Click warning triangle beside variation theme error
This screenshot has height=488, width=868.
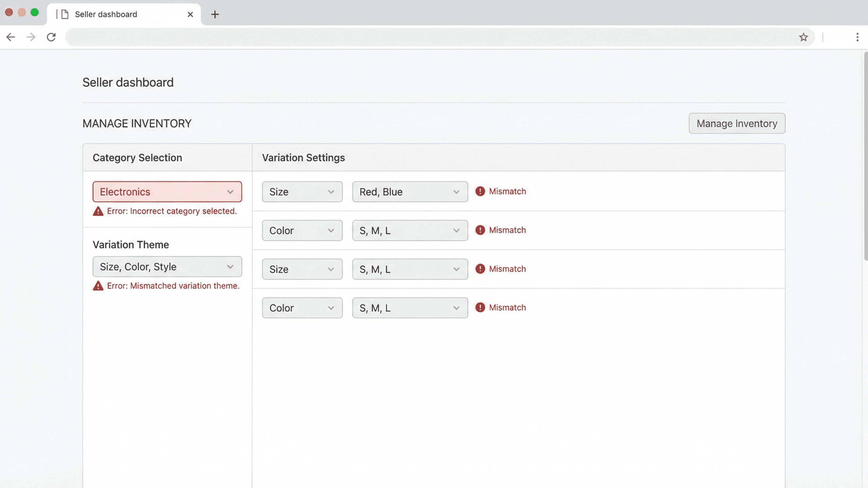point(98,286)
